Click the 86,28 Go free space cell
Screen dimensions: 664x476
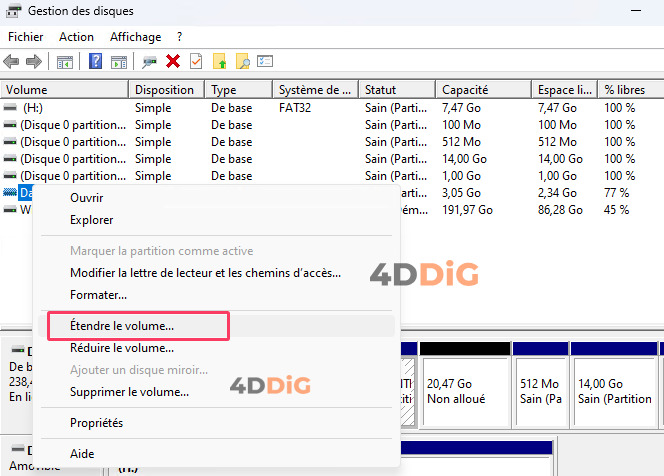(x=560, y=210)
